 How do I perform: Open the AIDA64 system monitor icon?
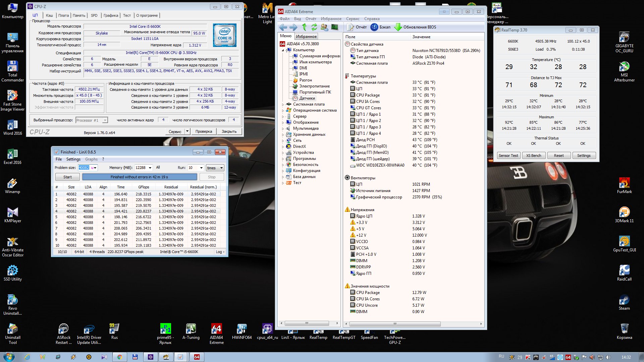pyautogui.click(x=334, y=27)
